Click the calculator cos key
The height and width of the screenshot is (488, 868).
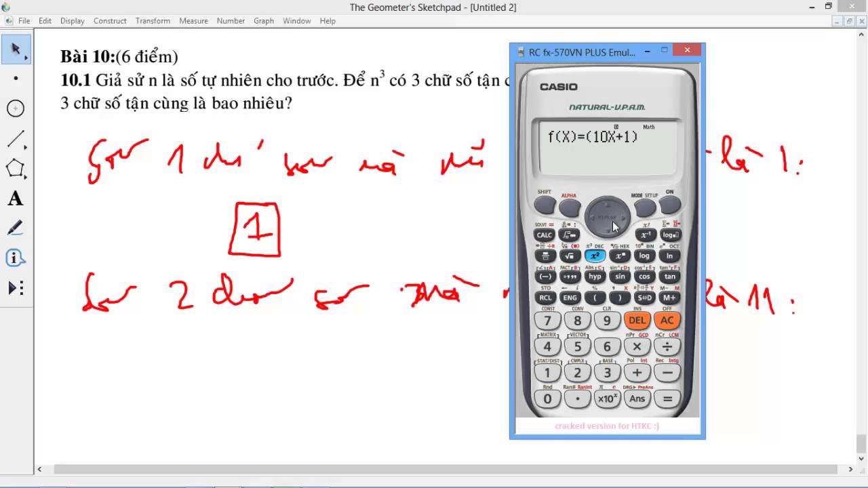click(645, 277)
